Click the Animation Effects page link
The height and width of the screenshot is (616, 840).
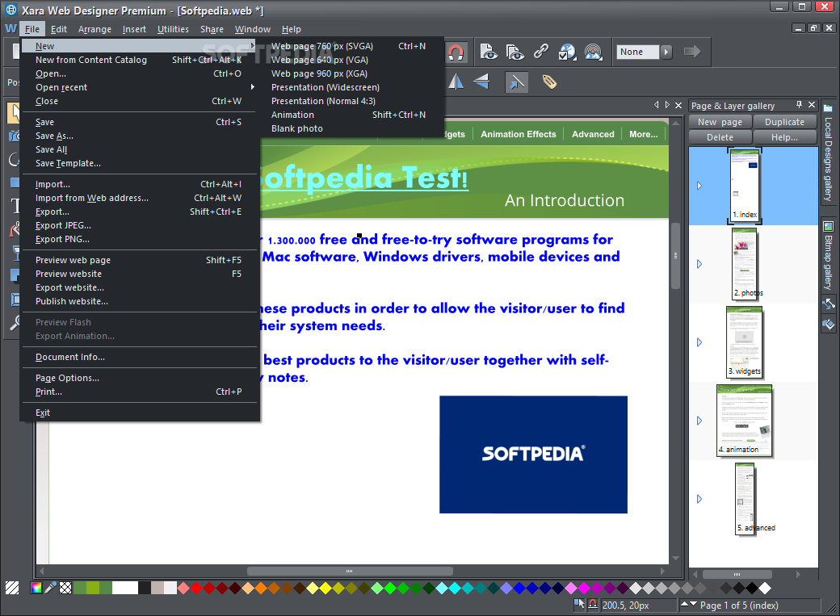(518, 135)
